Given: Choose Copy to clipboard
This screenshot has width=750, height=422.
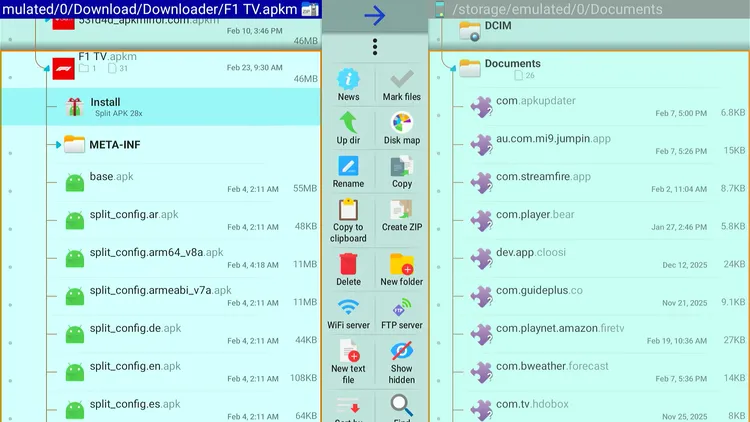Looking at the screenshot, I should tap(348, 221).
